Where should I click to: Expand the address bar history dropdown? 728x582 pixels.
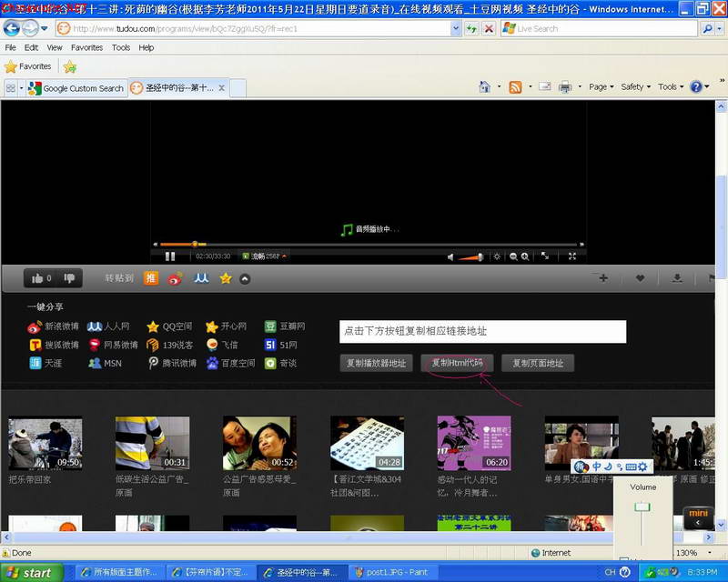(x=456, y=29)
